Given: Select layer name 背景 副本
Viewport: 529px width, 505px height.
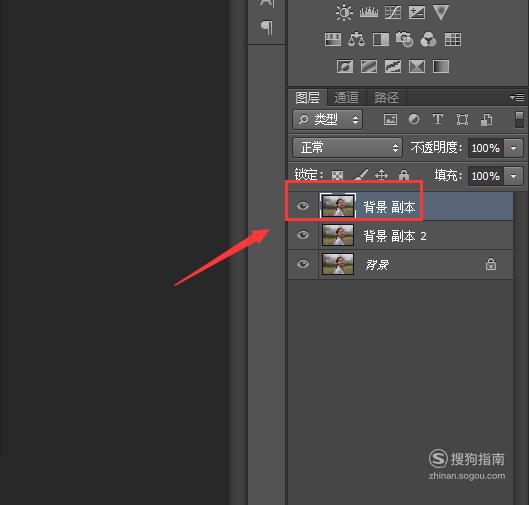Looking at the screenshot, I should [389, 207].
